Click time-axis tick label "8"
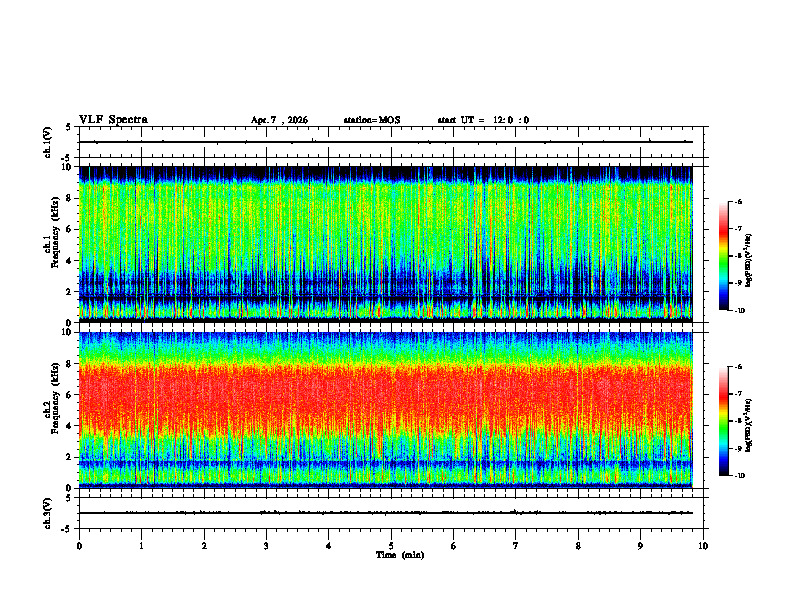 coord(578,546)
